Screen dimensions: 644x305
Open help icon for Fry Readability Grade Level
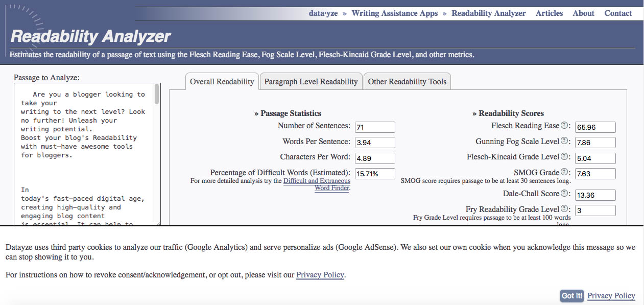click(564, 209)
